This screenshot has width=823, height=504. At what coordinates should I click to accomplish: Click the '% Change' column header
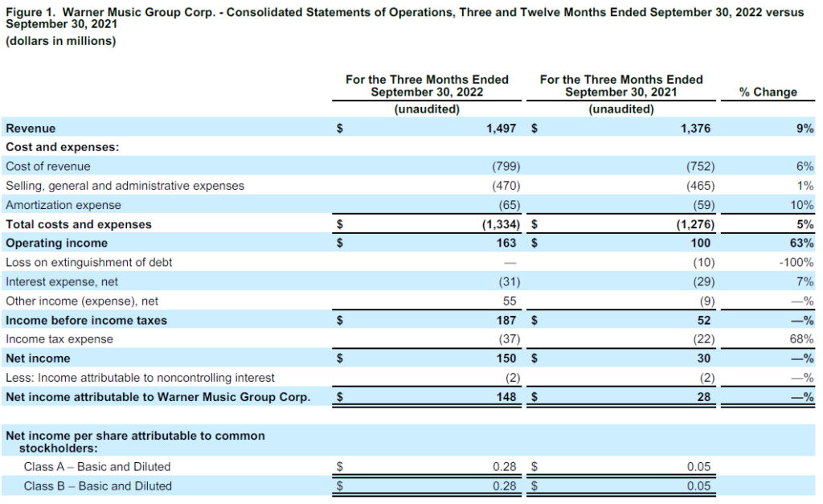(x=768, y=92)
